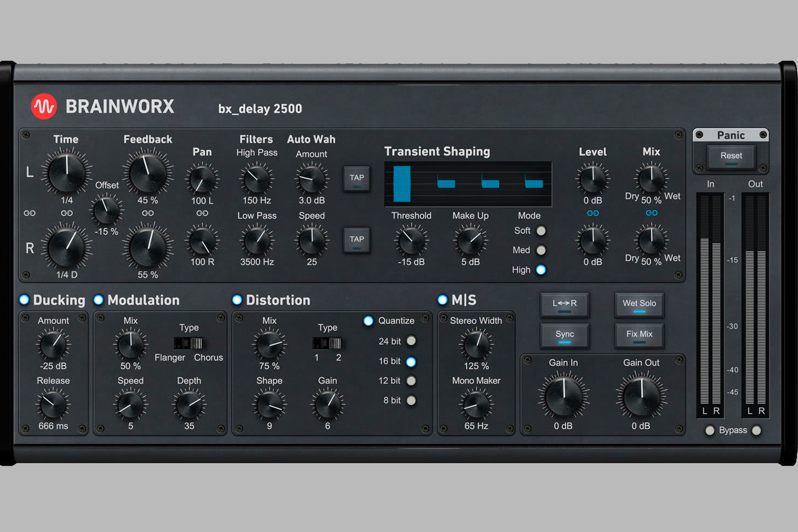This screenshot has height=532, width=798.
Task: Click the Low Pass filter knob
Action: pyautogui.click(x=257, y=241)
